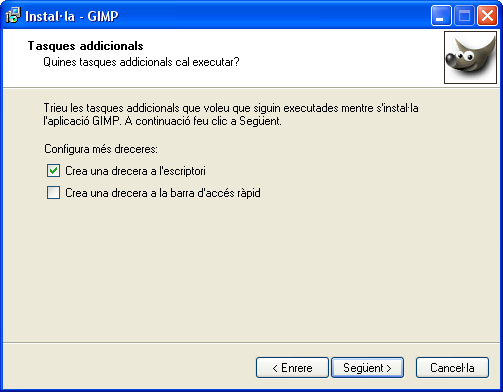Click the empty beige area below the checkboxes
503x392 pixels.
click(x=251, y=270)
